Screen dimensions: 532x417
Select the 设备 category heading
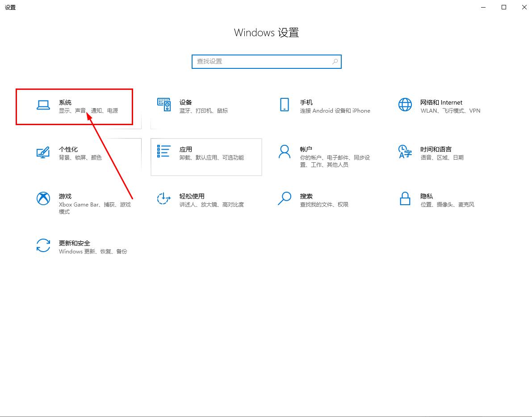pyautogui.click(x=185, y=102)
